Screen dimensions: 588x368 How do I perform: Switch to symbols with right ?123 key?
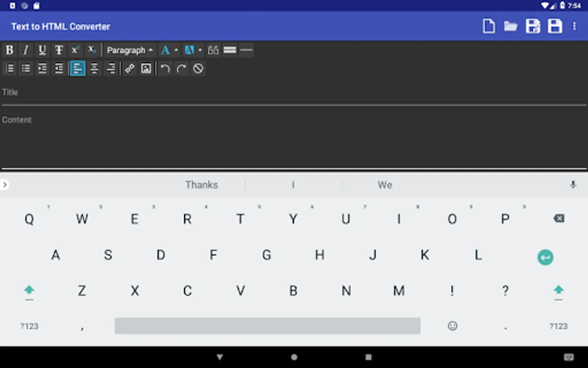[558, 326]
